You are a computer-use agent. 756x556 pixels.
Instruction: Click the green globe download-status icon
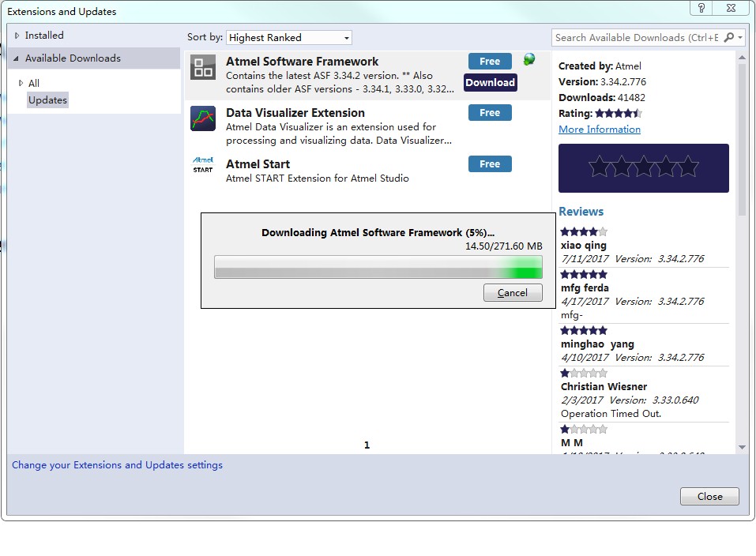529,60
